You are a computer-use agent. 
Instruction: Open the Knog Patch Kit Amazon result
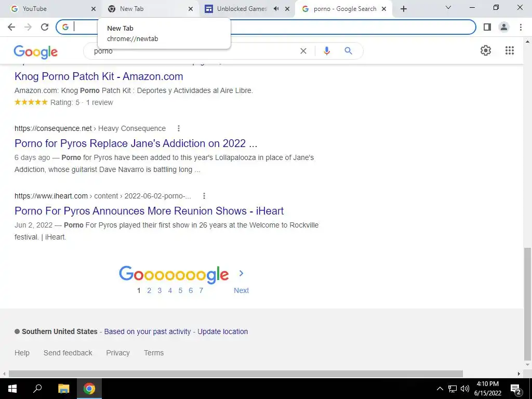[x=99, y=76]
